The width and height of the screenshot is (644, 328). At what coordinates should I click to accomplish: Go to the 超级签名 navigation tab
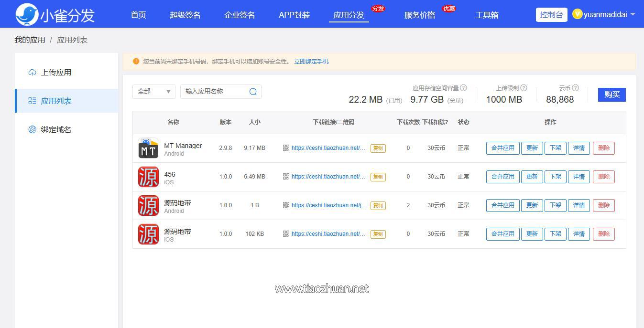(185, 15)
